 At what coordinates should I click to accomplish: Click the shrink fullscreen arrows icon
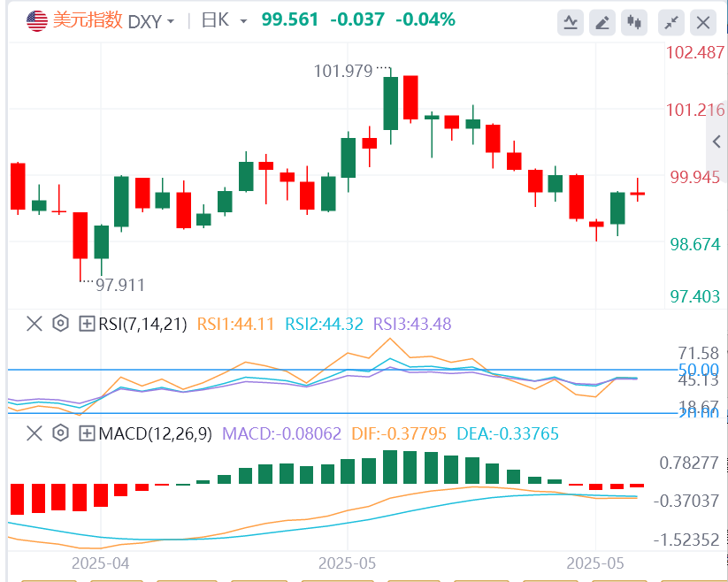tap(671, 22)
